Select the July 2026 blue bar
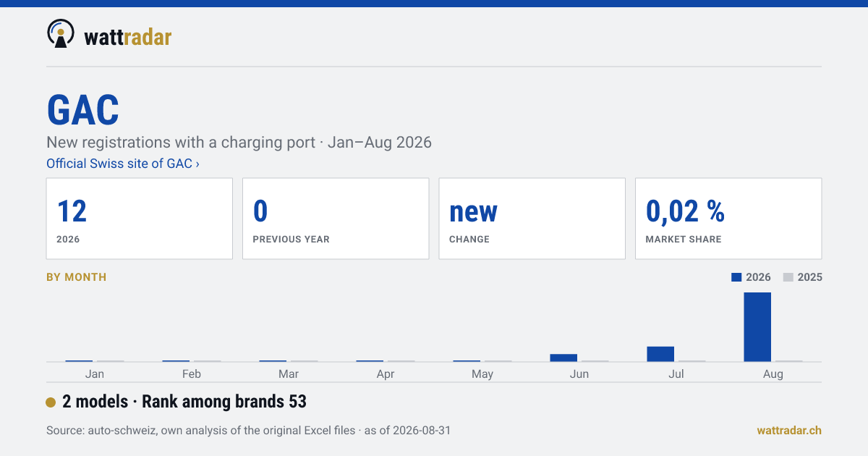 click(660, 354)
